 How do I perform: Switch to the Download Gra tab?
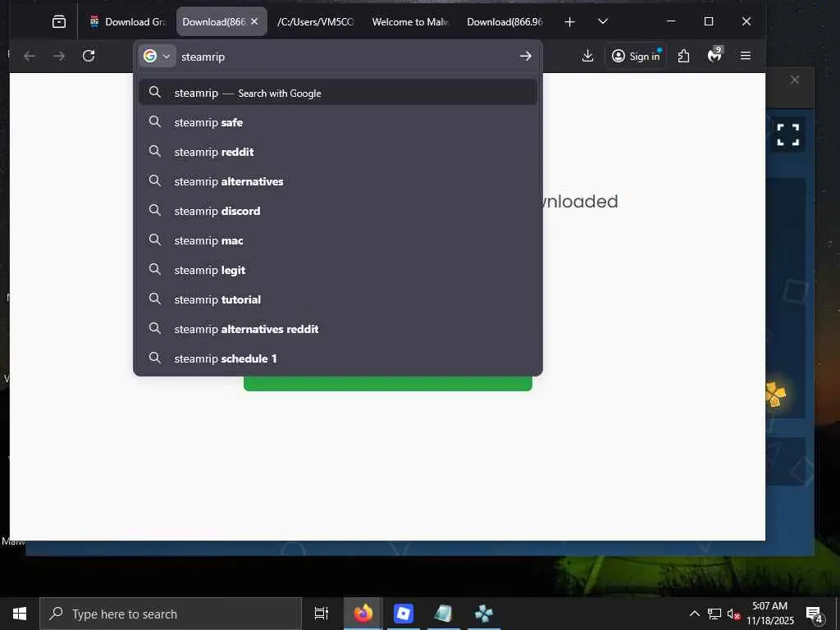point(128,22)
